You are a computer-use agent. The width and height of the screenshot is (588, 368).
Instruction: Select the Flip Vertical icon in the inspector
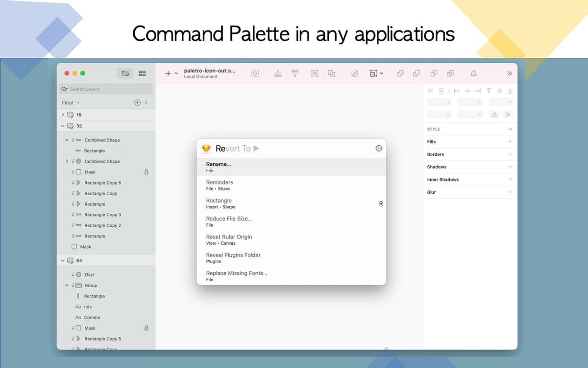508,114
